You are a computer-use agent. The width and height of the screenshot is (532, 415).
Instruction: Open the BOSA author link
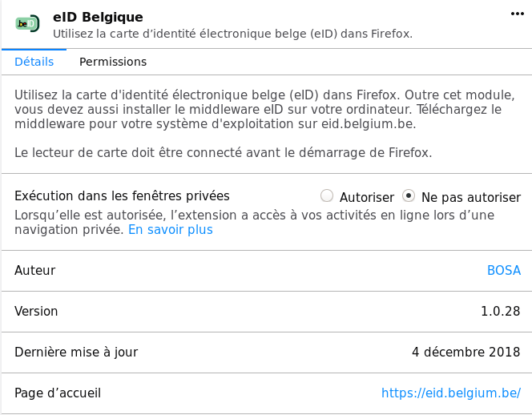[x=504, y=271]
